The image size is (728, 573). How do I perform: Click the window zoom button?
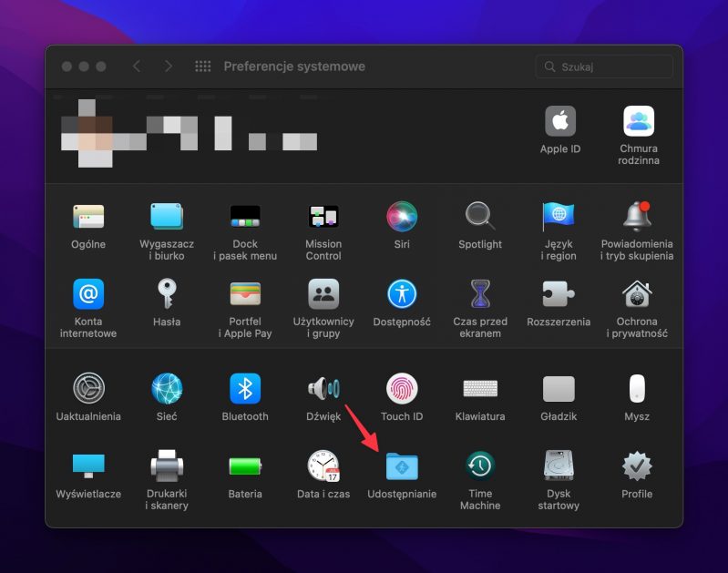click(x=101, y=67)
